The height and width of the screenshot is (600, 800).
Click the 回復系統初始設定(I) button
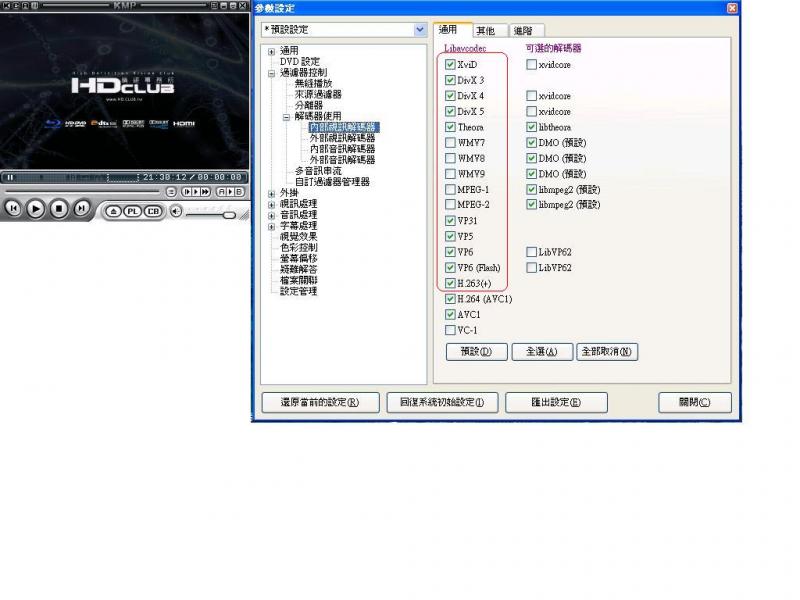pyautogui.click(x=442, y=402)
